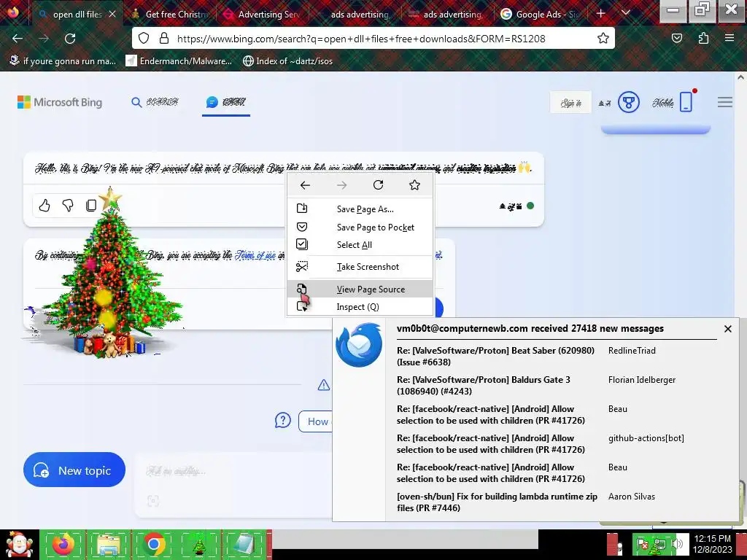This screenshot has height=560, width=747.
Task: Click context menu back arrow
Action: [x=305, y=184]
